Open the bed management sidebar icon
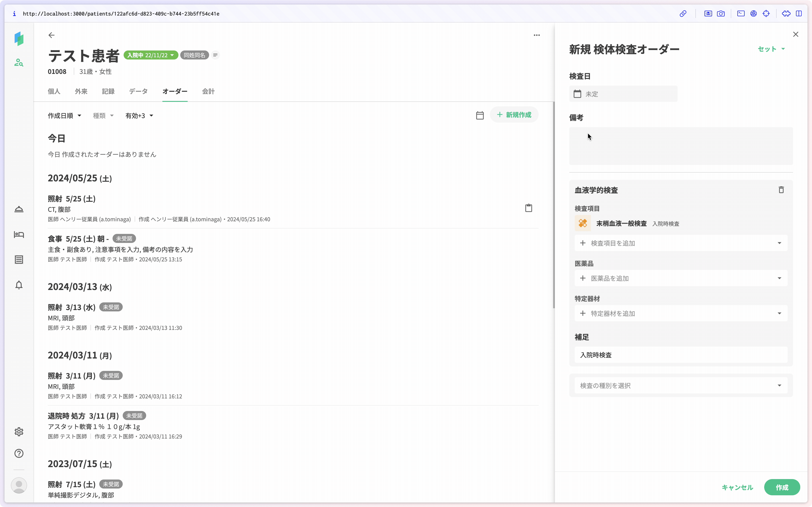Screen dimensions: 812x507 pos(19,234)
